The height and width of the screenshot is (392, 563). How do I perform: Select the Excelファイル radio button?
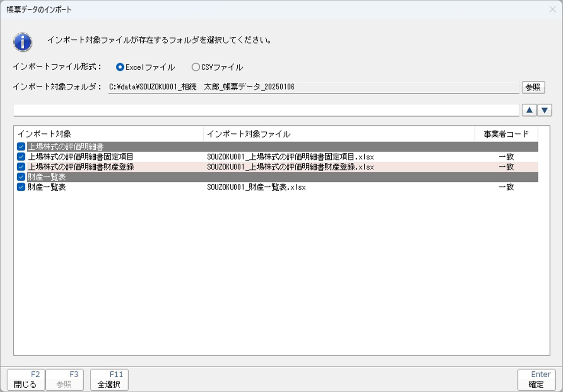[120, 67]
